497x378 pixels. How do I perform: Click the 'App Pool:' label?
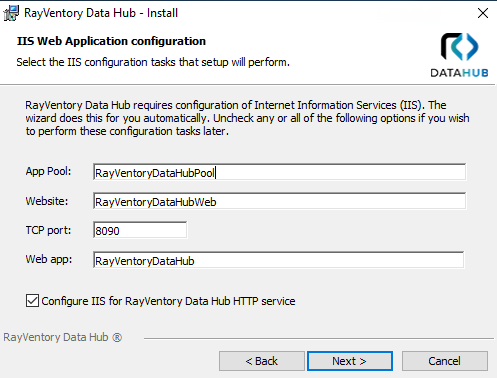pyautogui.click(x=48, y=171)
